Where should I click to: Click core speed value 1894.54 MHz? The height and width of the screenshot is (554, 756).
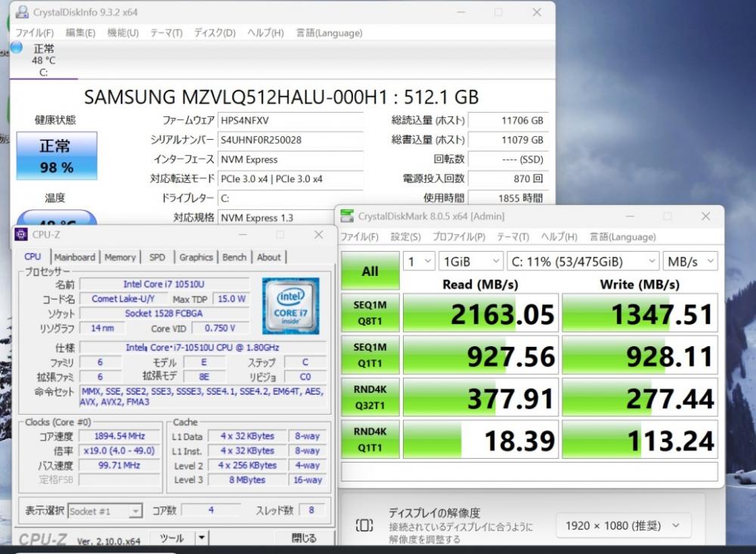[x=119, y=436]
